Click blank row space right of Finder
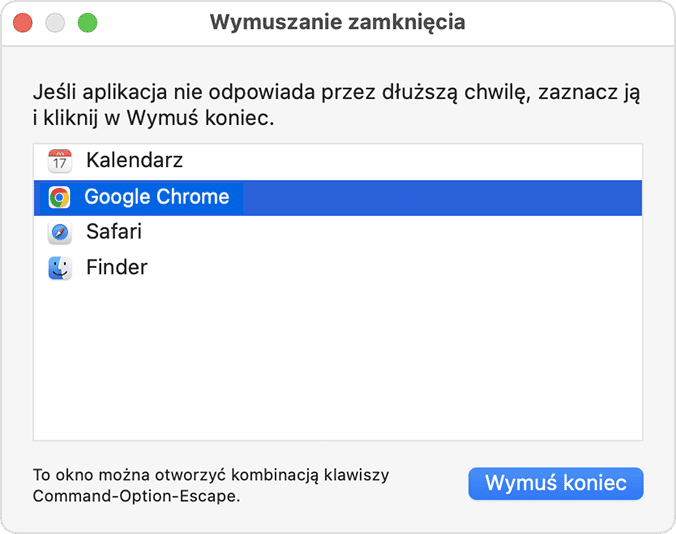This screenshot has width=676, height=534. (x=394, y=268)
